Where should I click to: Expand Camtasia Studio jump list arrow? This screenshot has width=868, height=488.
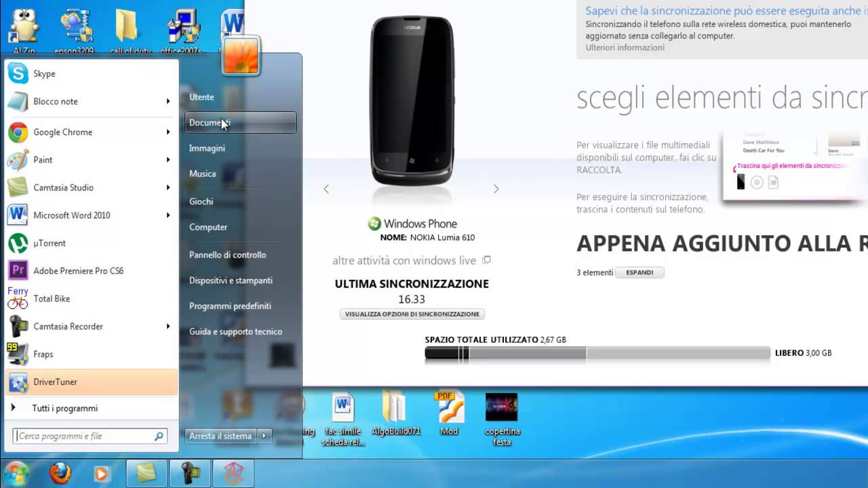click(x=167, y=188)
